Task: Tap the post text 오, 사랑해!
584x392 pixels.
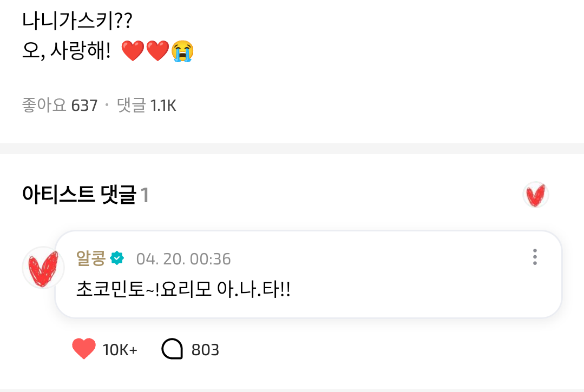Action: 67,52
